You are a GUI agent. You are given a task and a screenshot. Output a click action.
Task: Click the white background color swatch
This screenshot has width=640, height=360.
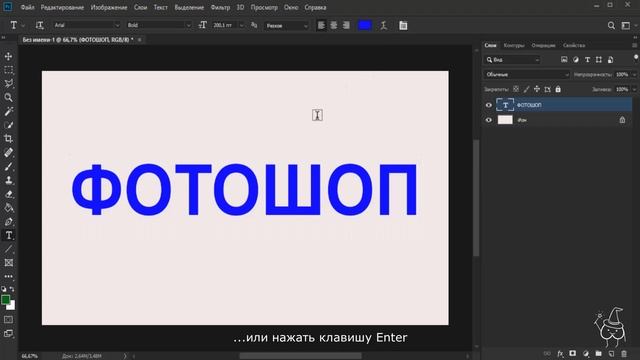click(x=12, y=306)
